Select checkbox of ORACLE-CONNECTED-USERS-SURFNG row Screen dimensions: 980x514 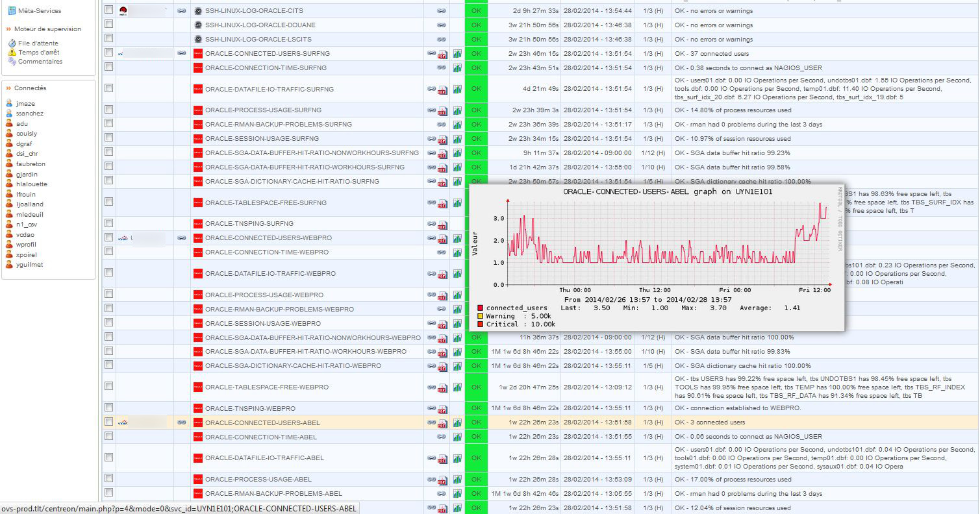(108, 53)
